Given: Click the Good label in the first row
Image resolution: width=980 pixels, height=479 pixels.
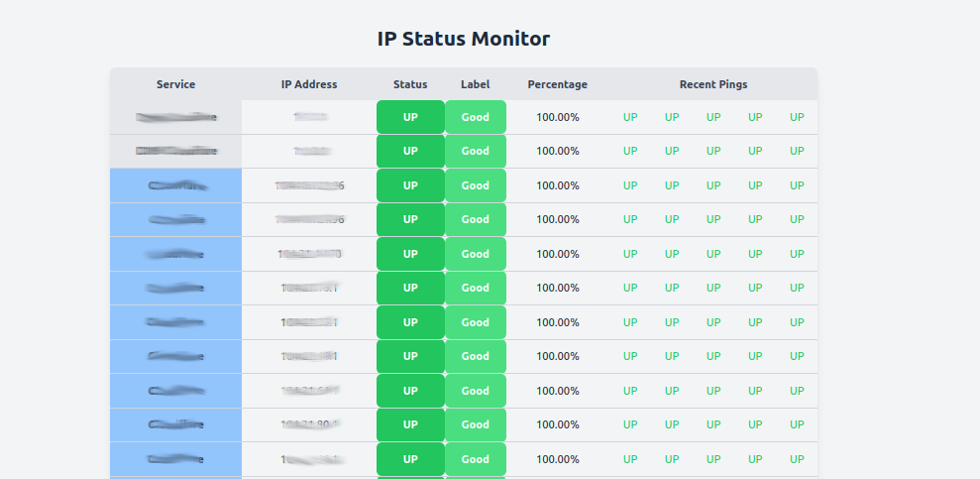Looking at the screenshot, I should [476, 117].
